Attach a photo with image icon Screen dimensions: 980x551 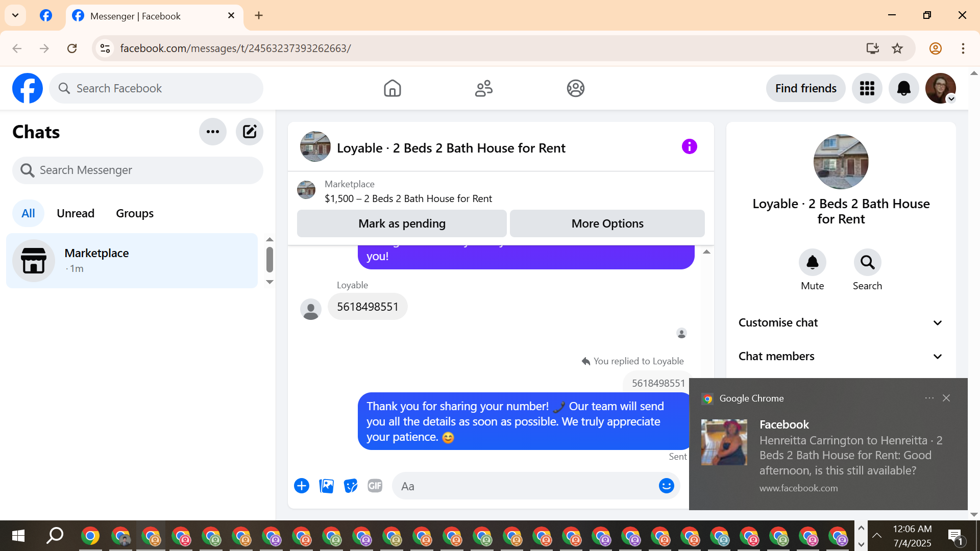(x=326, y=486)
